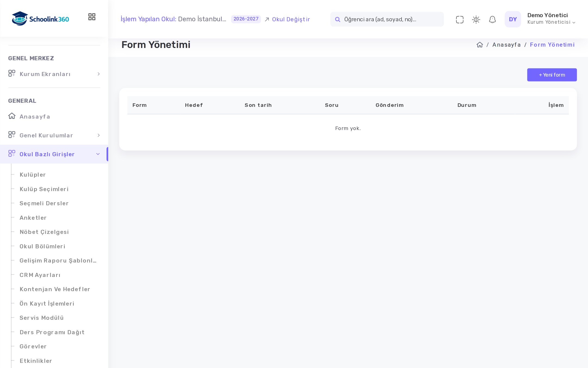The image size is (588, 368).
Task: Expand Genel Kurulumlar chevron
Action: (99, 135)
